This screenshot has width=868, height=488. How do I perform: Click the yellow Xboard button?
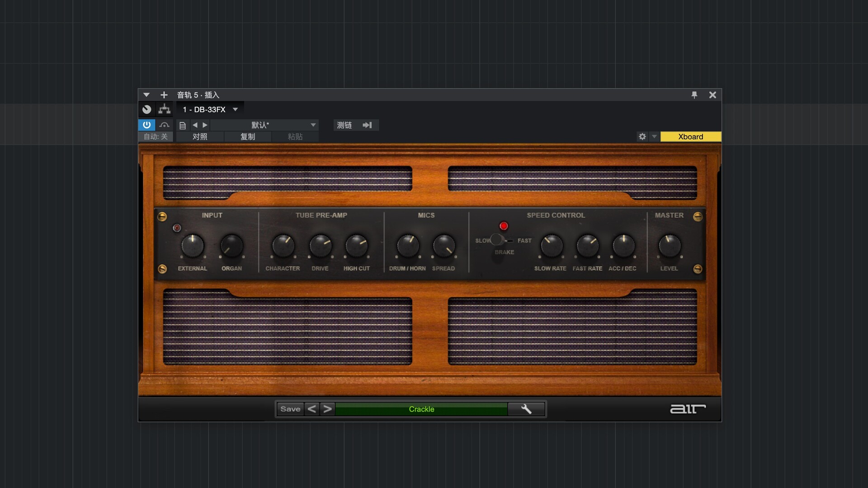pyautogui.click(x=690, y=136)
